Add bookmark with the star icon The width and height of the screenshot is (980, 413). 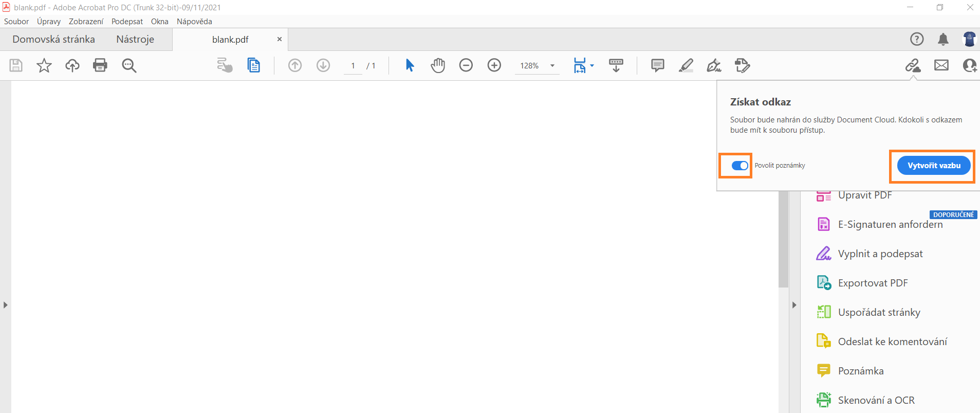pos(44,65)
